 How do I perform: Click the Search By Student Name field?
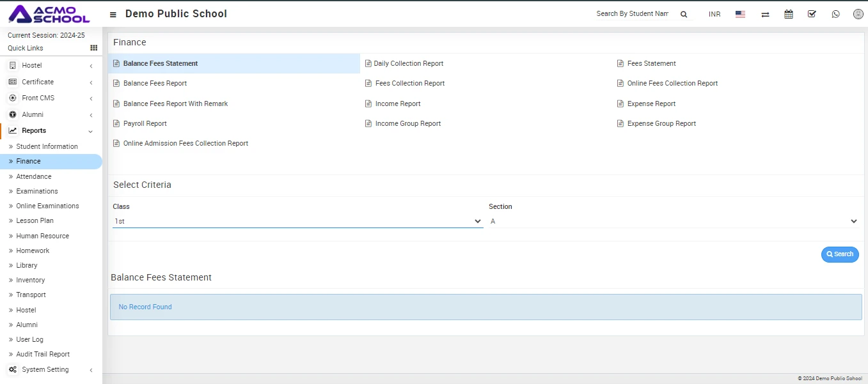pyautogui.click(x=632, y=13)
